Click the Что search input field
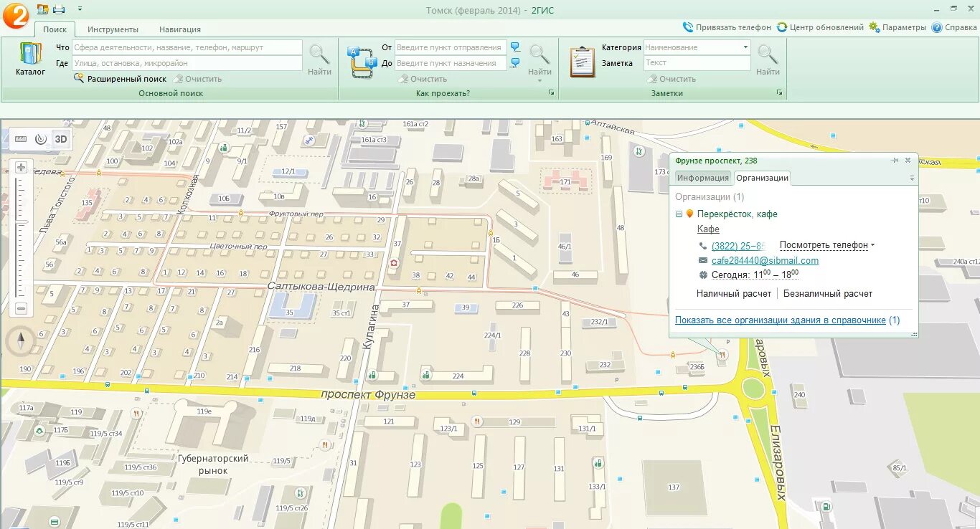Screen dimensions: 980x529 click(187, 47)
